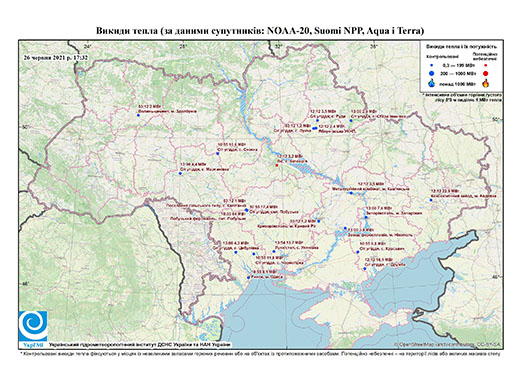The image size is (520, 368).
Task: Click the large blue circle in legend
Action: pos(432,73)
